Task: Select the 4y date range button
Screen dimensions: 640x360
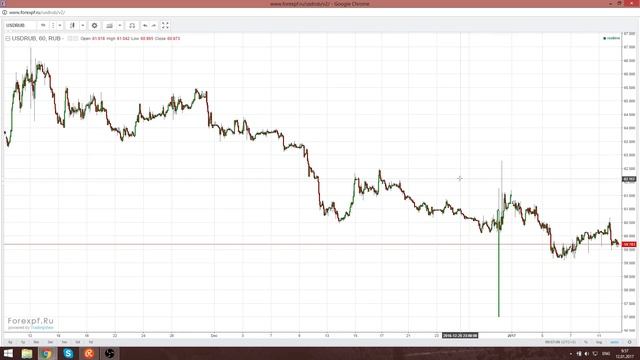Action: [10, 342]
